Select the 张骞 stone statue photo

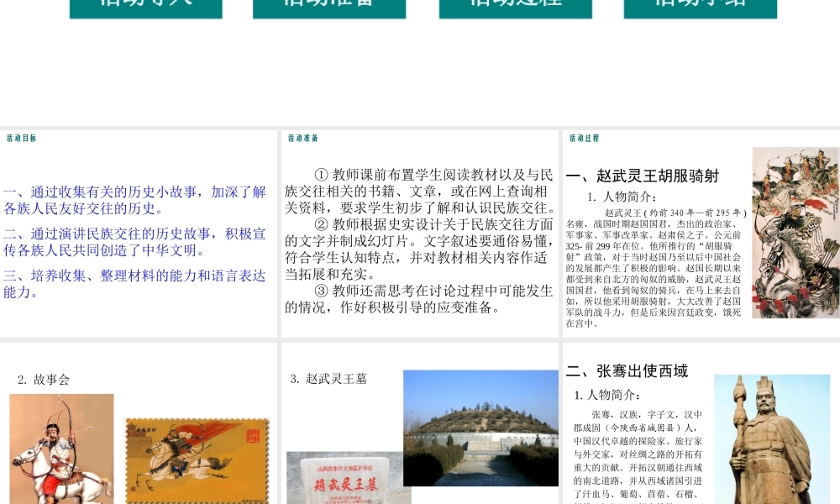tap(772, 439)
